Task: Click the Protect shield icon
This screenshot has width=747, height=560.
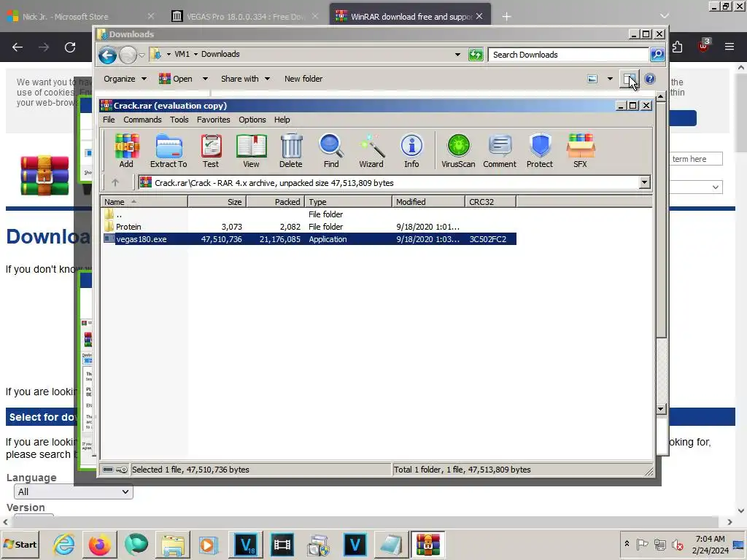Action: pyautogui.click(x=540, y=150)
